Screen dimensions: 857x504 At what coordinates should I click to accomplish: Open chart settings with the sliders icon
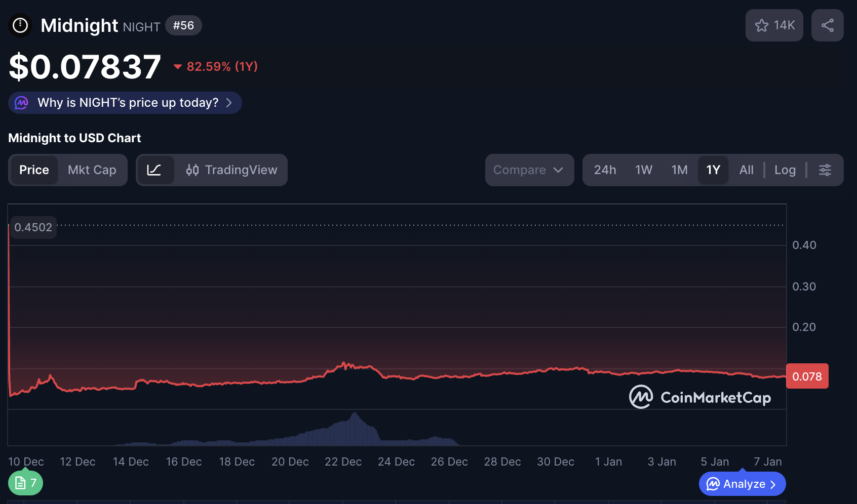click(x=825, y=170)
